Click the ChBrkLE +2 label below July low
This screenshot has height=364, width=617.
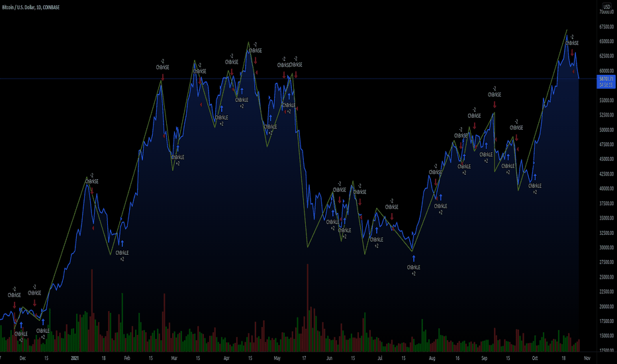tap(414, 270)
